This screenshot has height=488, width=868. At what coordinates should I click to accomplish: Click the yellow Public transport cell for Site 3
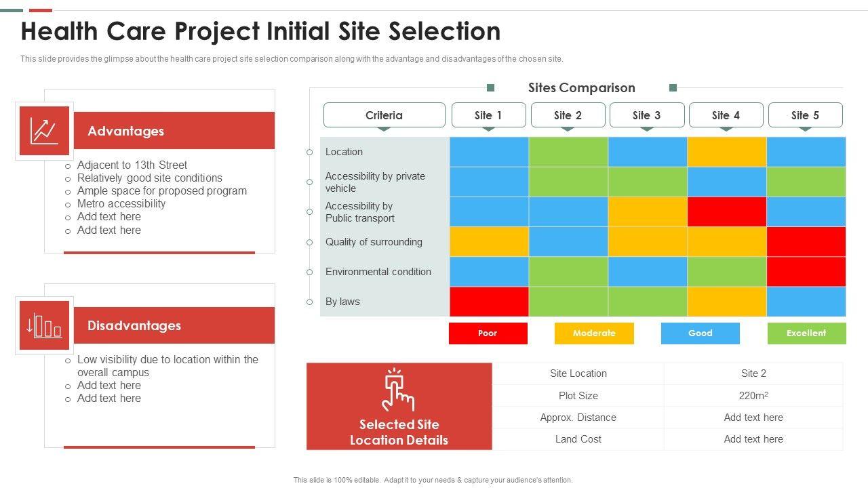tap(648, 211)
